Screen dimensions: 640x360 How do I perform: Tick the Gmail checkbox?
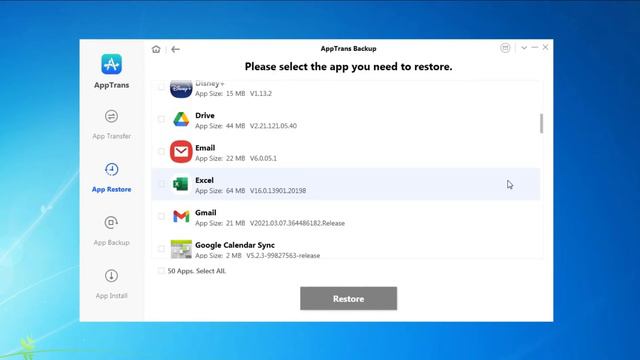point(161,216)
